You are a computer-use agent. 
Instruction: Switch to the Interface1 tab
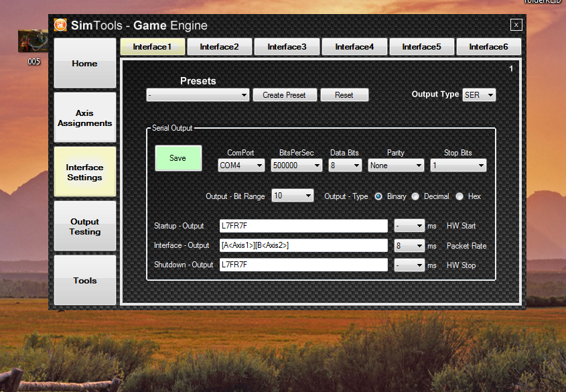152,47
